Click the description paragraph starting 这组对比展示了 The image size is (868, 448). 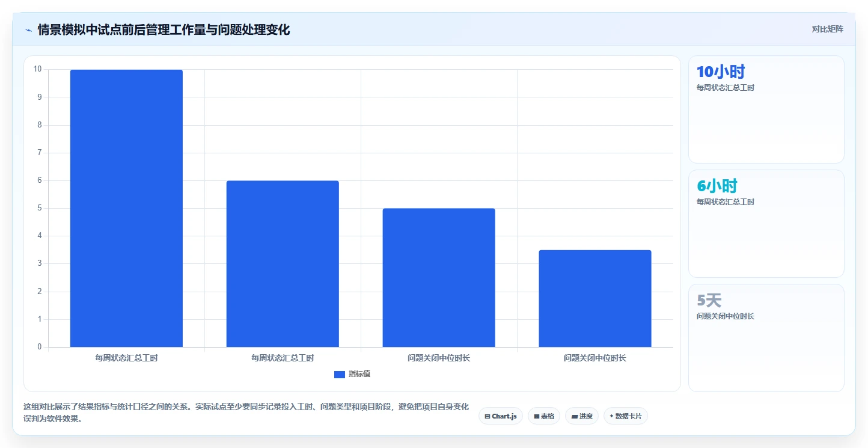[246, 413]
